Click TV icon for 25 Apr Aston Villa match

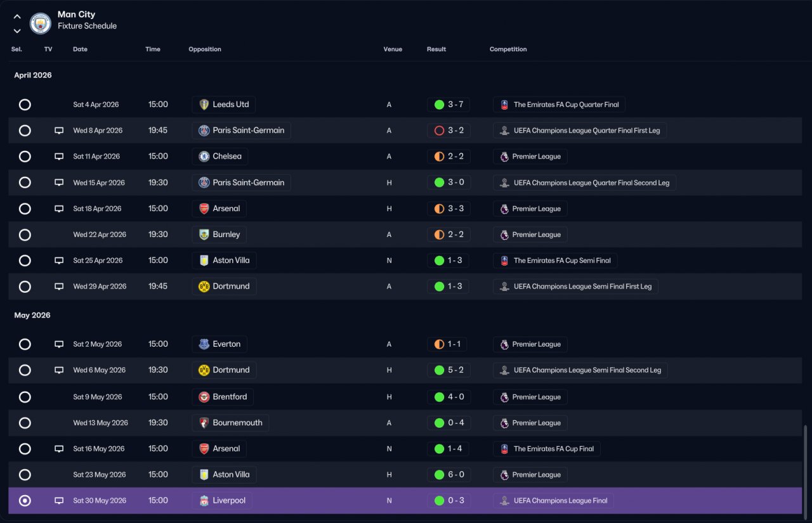click(x=59, y=261)
